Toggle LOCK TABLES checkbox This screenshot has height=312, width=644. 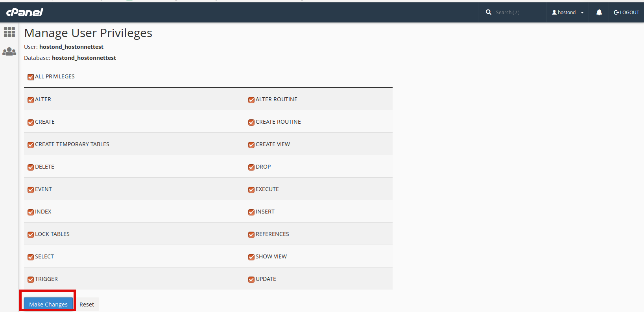click(31, 234)
